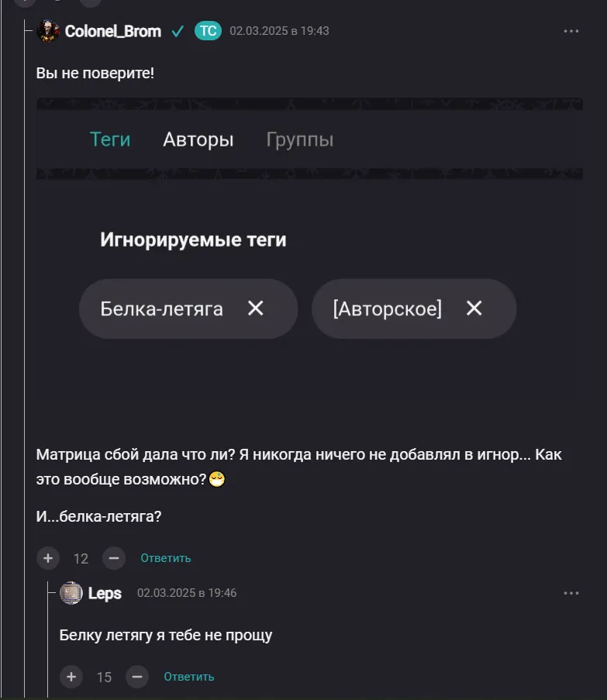Image resolution: width=607 pixels, height=700 pixels.
Task: Click the teal TC author badge
Action: click(x=208, y=31)
